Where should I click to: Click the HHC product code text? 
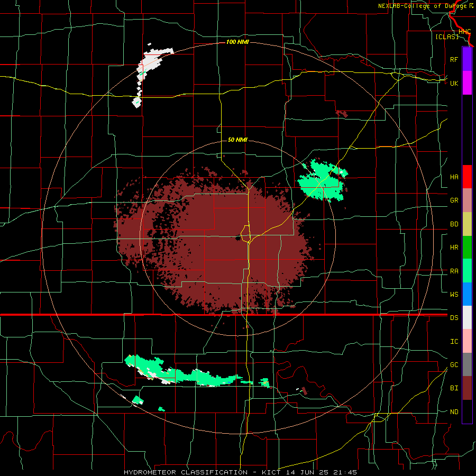tap(464, 32)
